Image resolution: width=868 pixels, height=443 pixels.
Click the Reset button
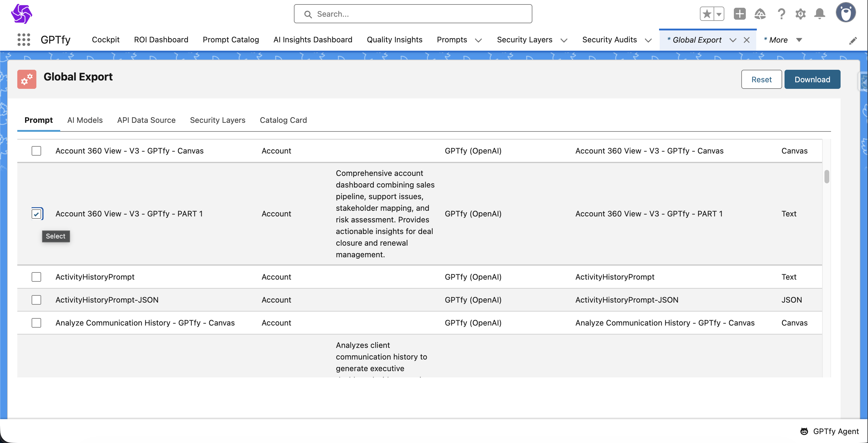(761, 80)
